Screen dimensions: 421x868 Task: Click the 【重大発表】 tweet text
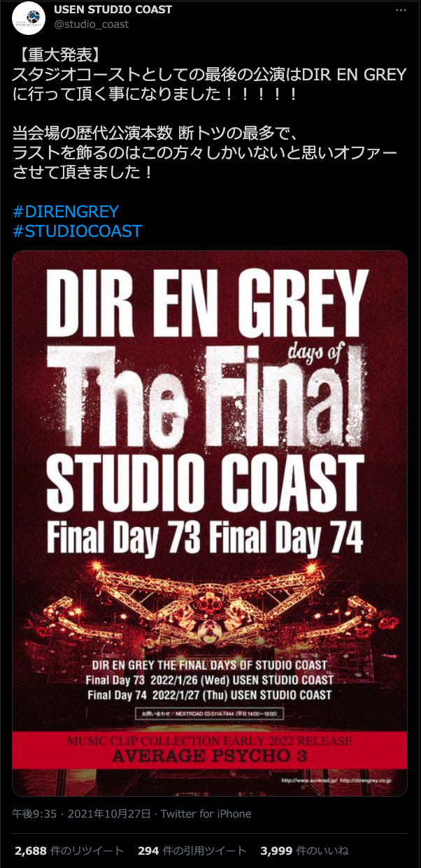coord(60,55)
